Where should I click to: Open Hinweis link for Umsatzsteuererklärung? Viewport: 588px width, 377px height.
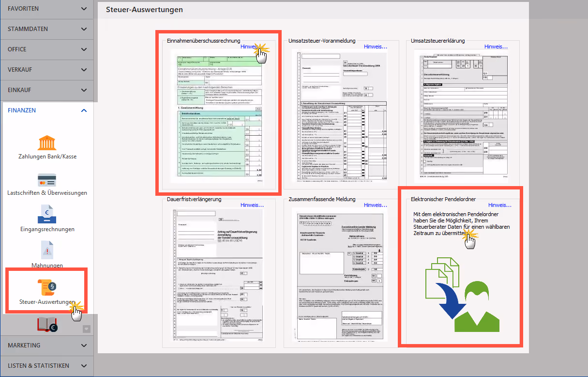496,47
